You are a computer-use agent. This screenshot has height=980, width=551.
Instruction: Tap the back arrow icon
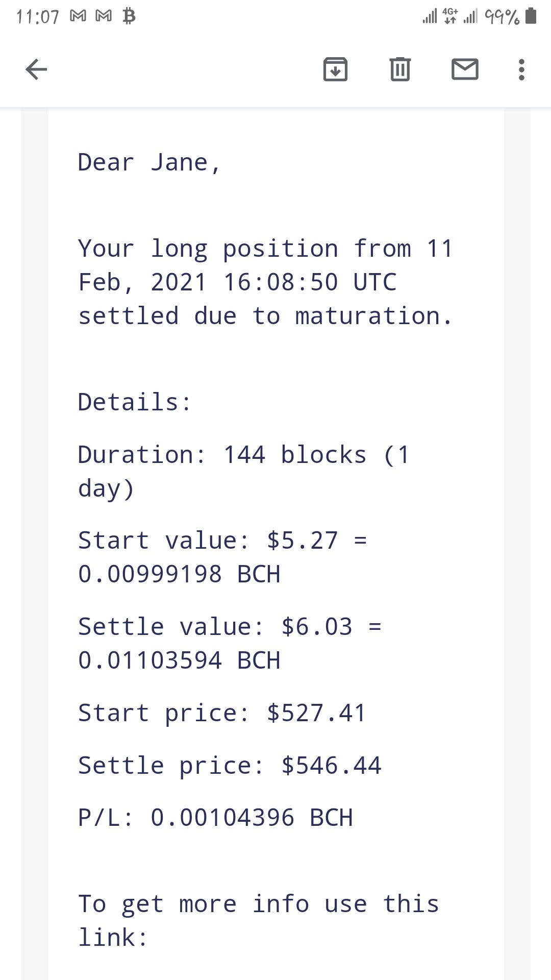pyautogui.click(x=36, y=69)
